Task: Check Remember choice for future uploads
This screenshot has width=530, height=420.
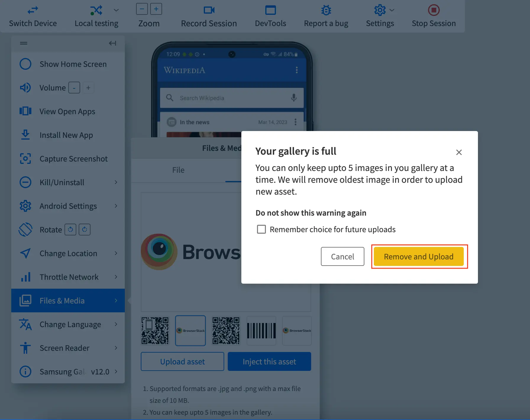Action: [x=261, y=229]
